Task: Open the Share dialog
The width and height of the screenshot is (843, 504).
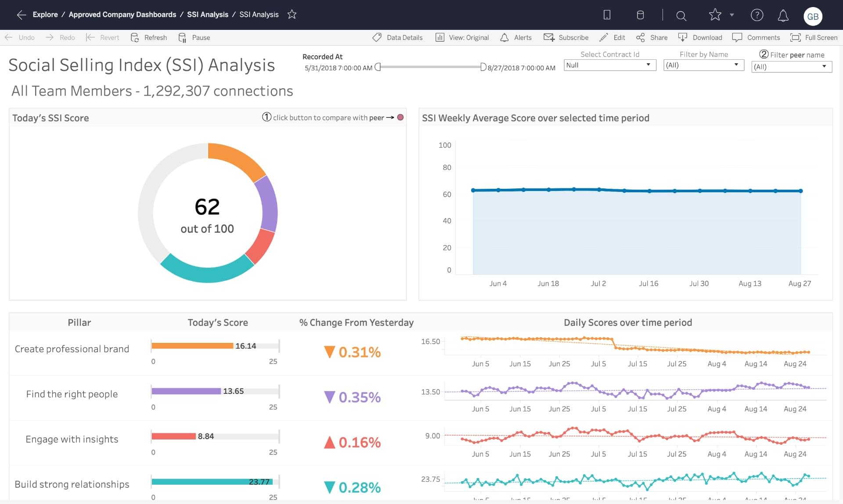Action: point(652,37)
